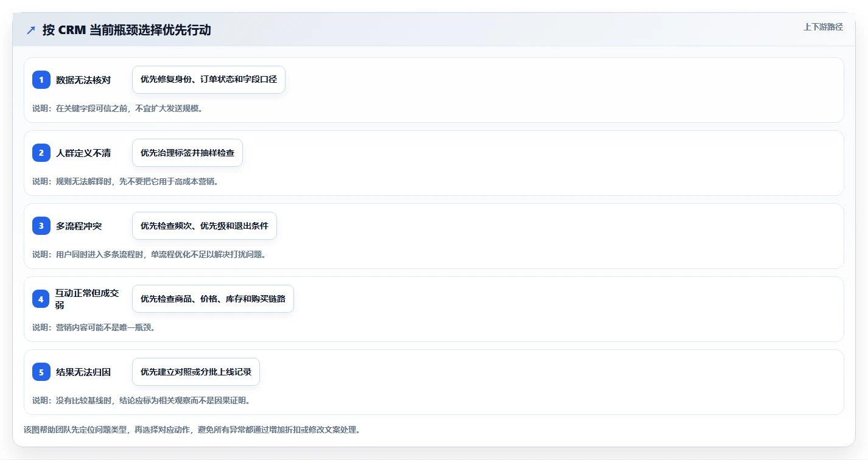The width and height of the screenshot is (868, 460).
Task: Click the note about 单流程优化不足以解决打扰问题
Action: coord(149,254)
